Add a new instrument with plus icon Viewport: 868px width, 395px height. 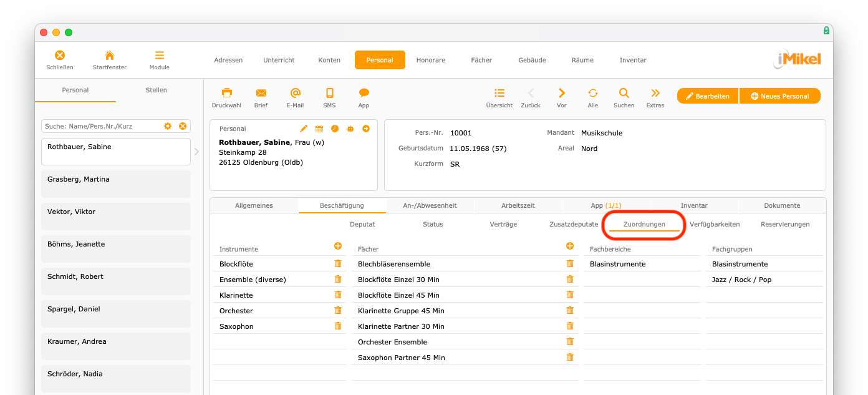coord(338,246)
